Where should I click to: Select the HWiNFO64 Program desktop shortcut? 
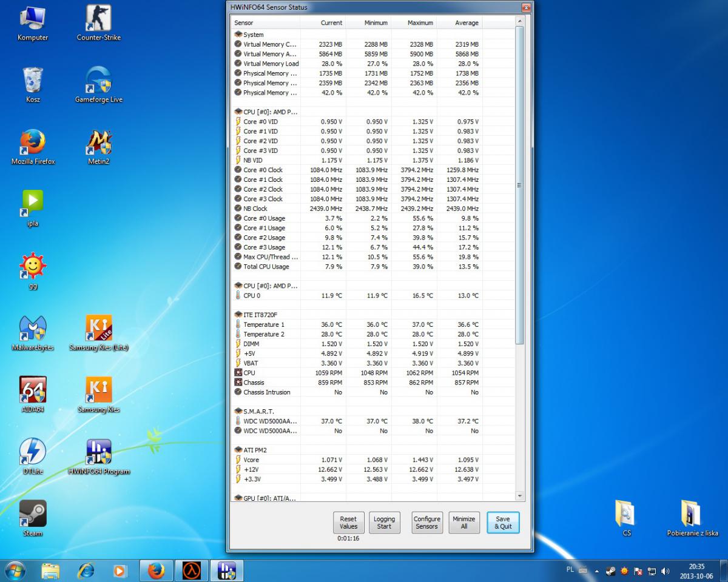point(98,457)
